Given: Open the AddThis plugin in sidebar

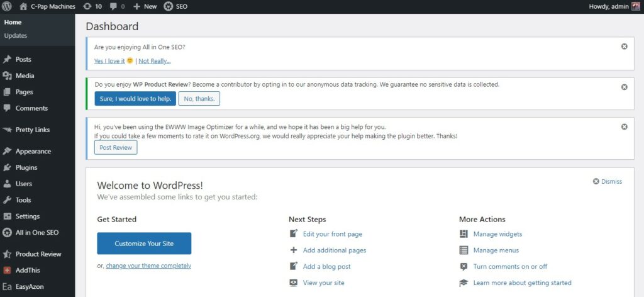Looking at the screenshot, I should (28, 271).
